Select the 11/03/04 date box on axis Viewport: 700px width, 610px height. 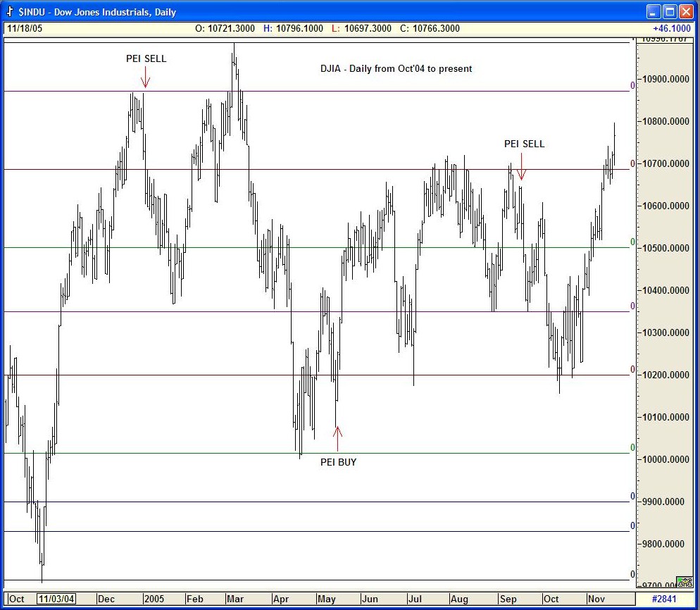tap(56, 599)
